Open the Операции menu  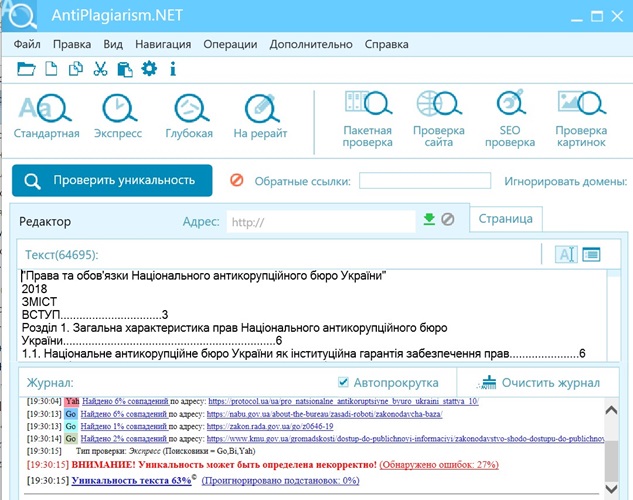coord(230,44)
